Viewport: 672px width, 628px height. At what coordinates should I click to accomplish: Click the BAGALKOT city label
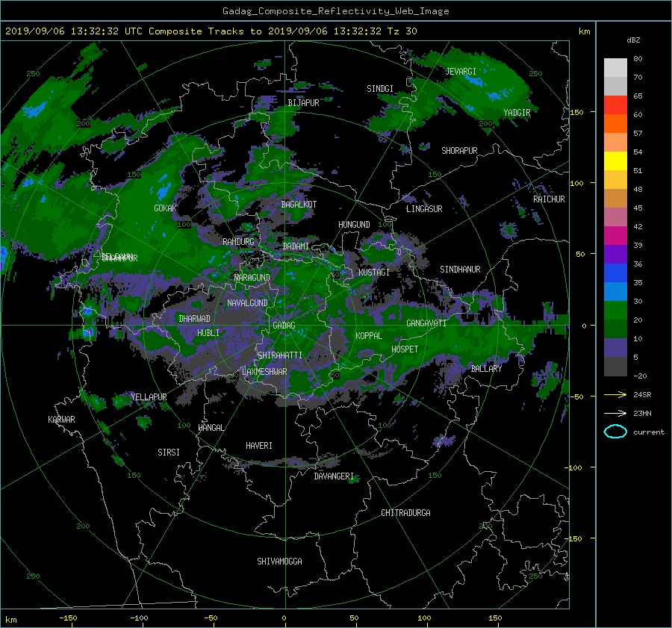(299, 205)
